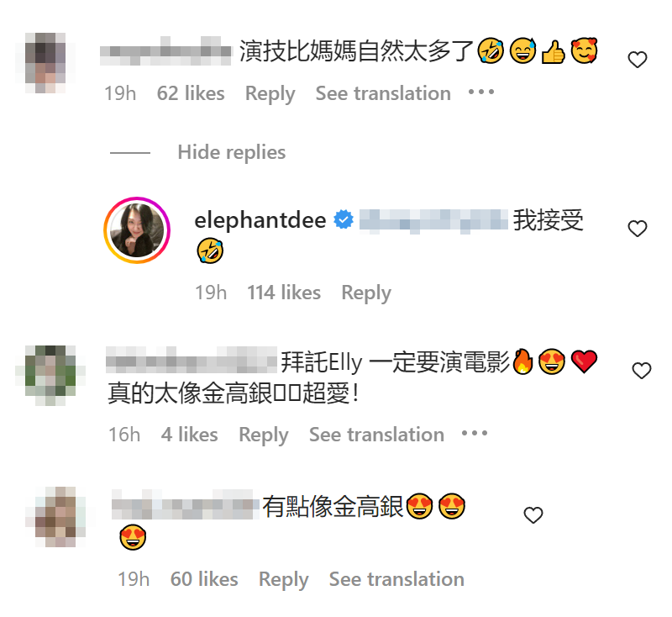Reply to the 16h comment
This screenshot has width=672, height=617.
tap(264, 435)
